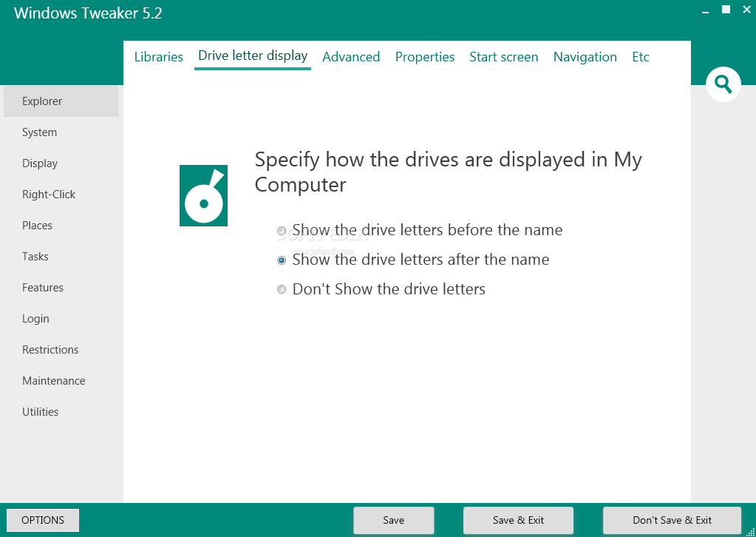This screenshot has height=537, width=756.
Task: Open the Restrictions category
Action: [61, 350]
